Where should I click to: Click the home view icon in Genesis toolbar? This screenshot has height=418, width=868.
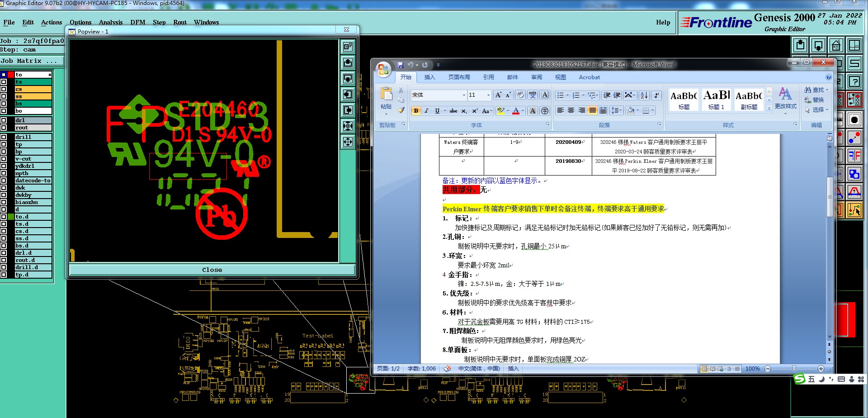pos(836,46)
